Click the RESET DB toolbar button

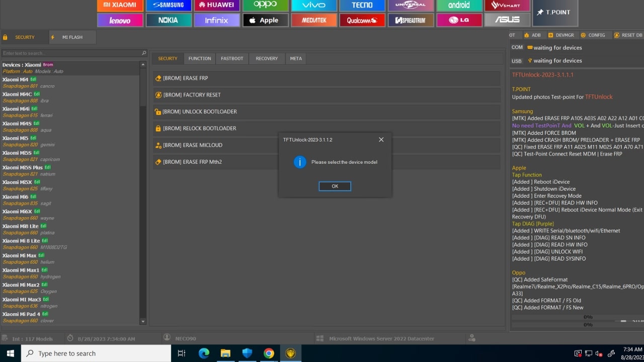click(x=628, y=35)
